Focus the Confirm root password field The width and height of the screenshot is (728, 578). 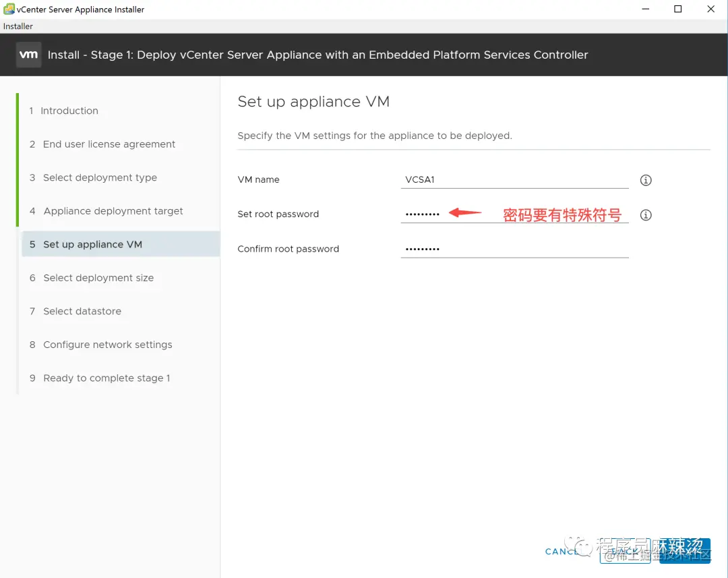[x=514, y=249]
